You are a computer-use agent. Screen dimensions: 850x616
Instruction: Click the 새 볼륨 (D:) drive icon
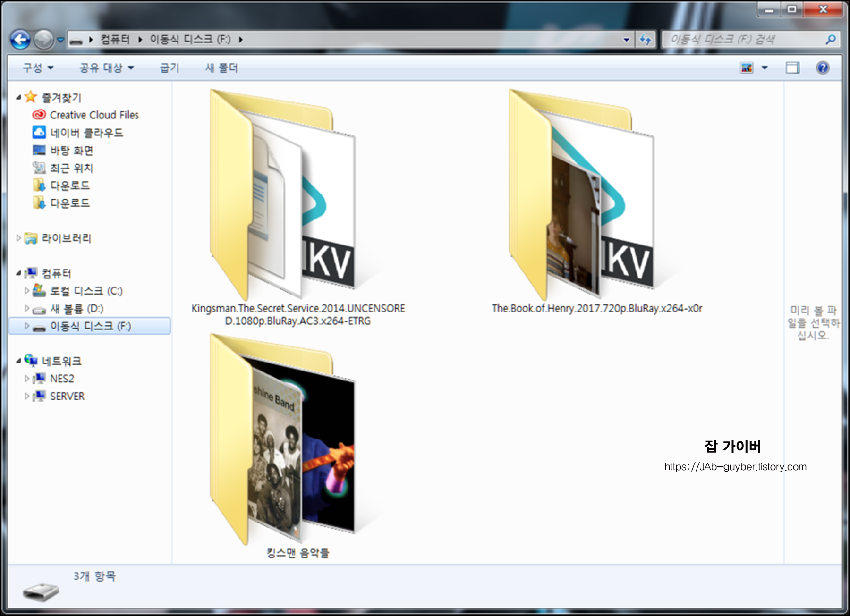pos(39,310)
